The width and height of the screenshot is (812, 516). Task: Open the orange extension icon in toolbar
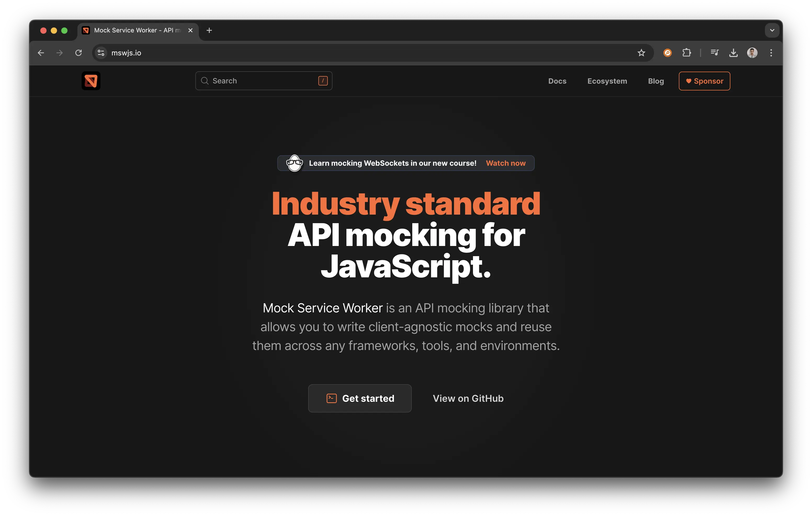pos(667,53)
